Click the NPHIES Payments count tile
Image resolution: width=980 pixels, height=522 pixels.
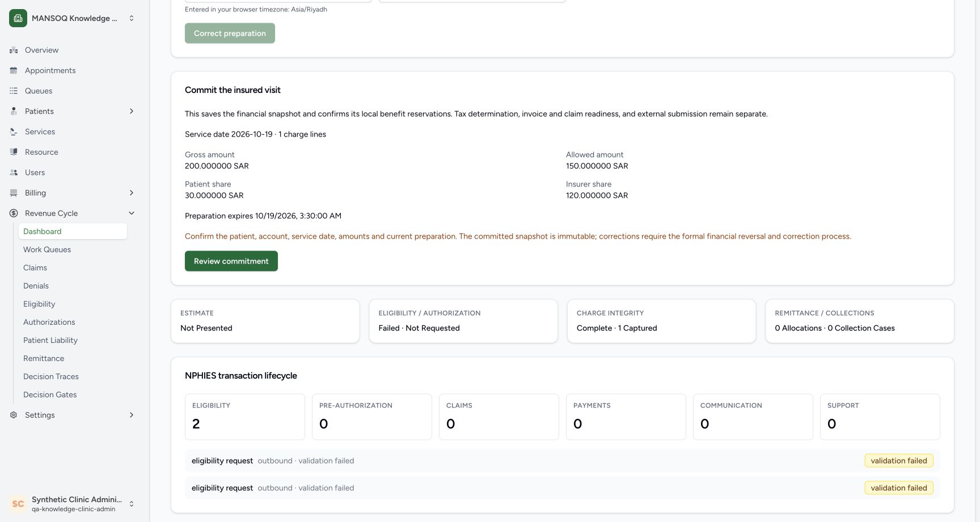(626, 417)
